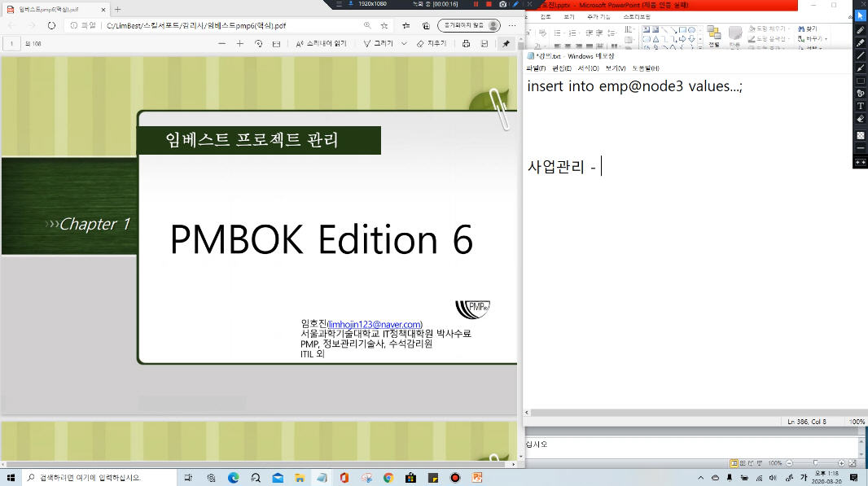The height and width of the screenshot is (486, 868).
Task: Rotate the PDF page
Action: (x=258, y=44)
